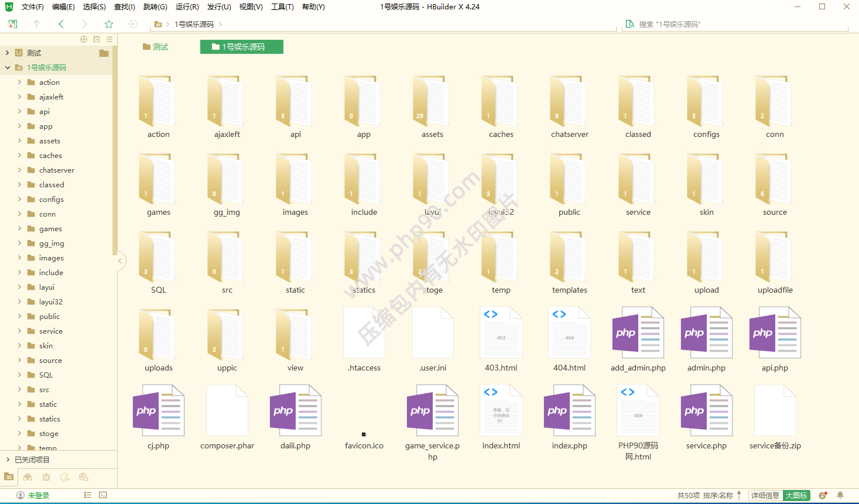Click the 未登录 login link
Image resolution: width=859 pixels, height=504 pixels.
(38, 495)
